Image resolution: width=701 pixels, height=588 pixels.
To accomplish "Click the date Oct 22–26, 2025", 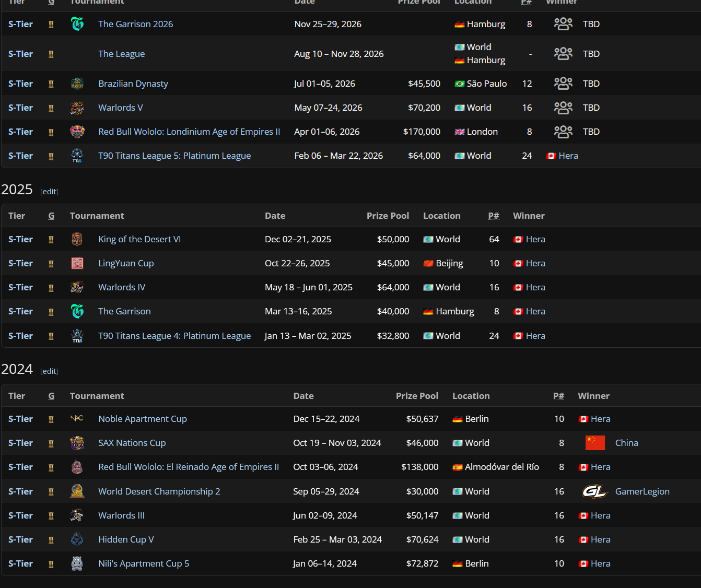I will pyautogui.click(x=297, y=263).
